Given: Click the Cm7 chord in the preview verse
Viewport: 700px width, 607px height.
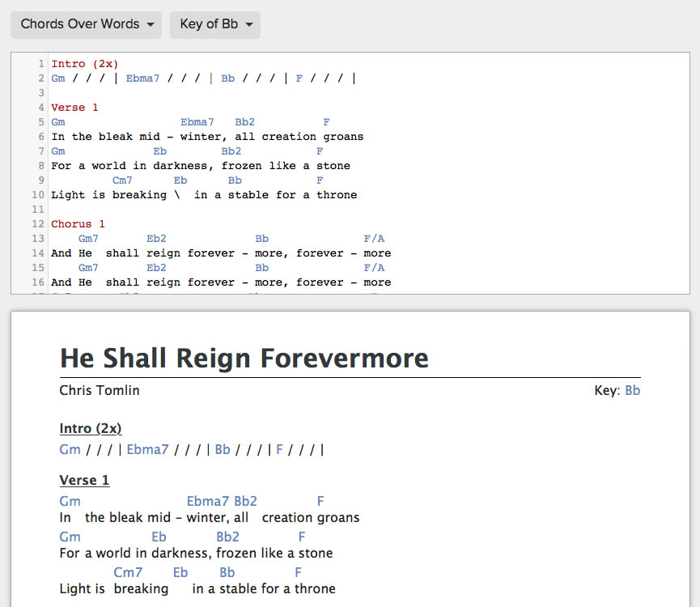Looking at the screenshot, I should point(128,572).
